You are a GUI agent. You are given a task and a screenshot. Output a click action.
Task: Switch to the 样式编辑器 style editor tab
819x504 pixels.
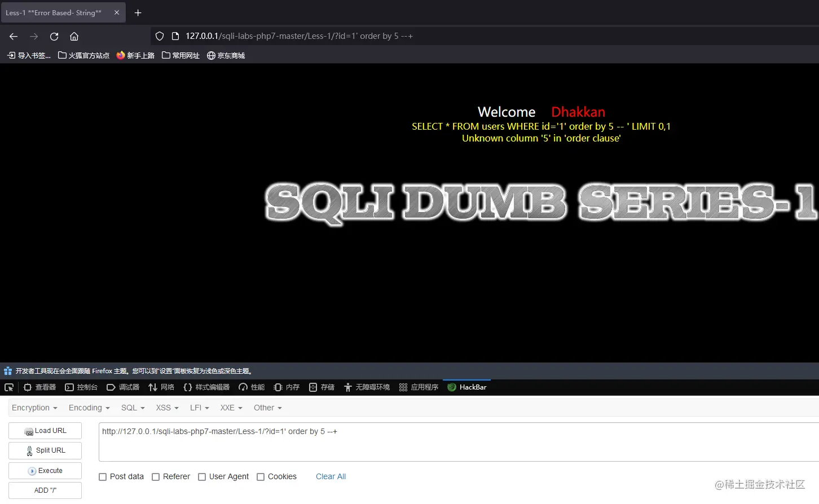click(x=206, y=387)
